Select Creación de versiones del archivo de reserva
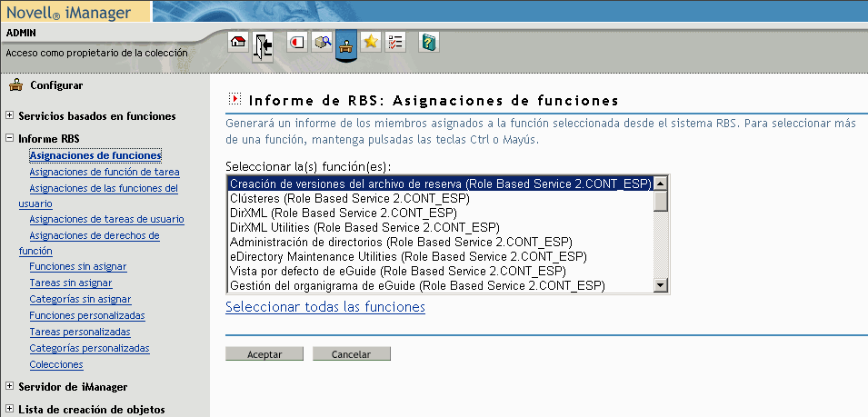The height and width of the screenshot is (417, 868). 440,184
